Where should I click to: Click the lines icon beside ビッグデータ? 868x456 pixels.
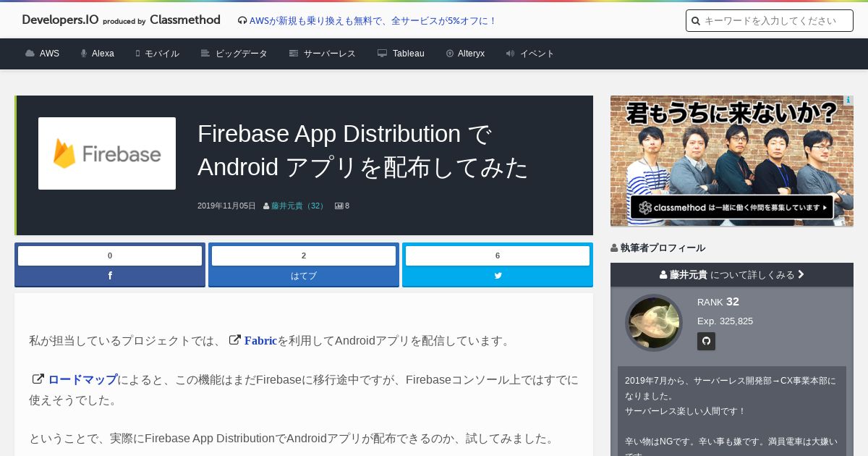click(x=205, y=54)
